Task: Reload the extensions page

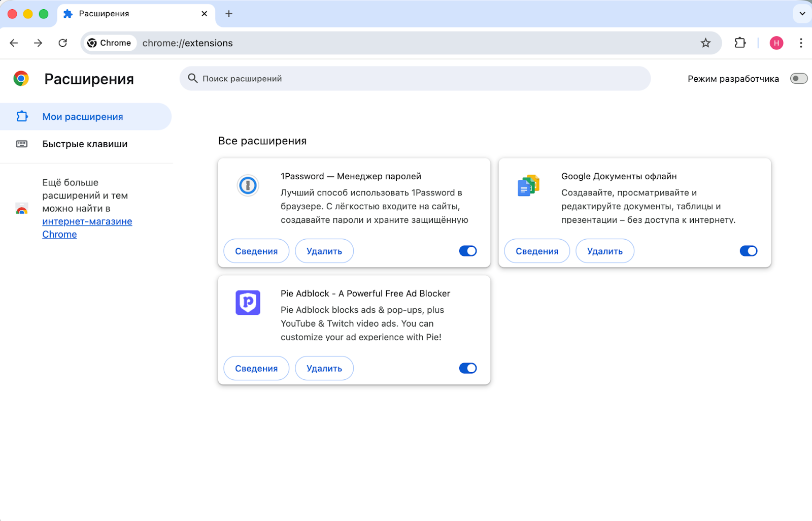Action: tap(62, 43)
